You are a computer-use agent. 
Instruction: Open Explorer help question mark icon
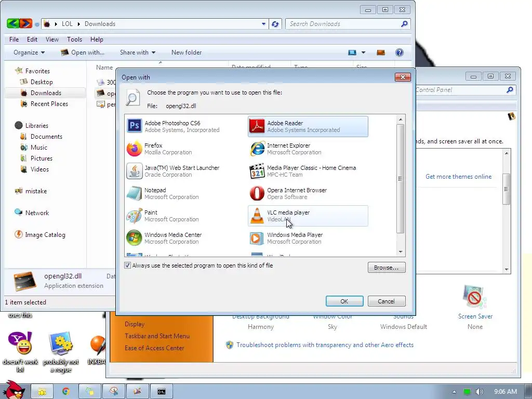click(x=400, y=52)
